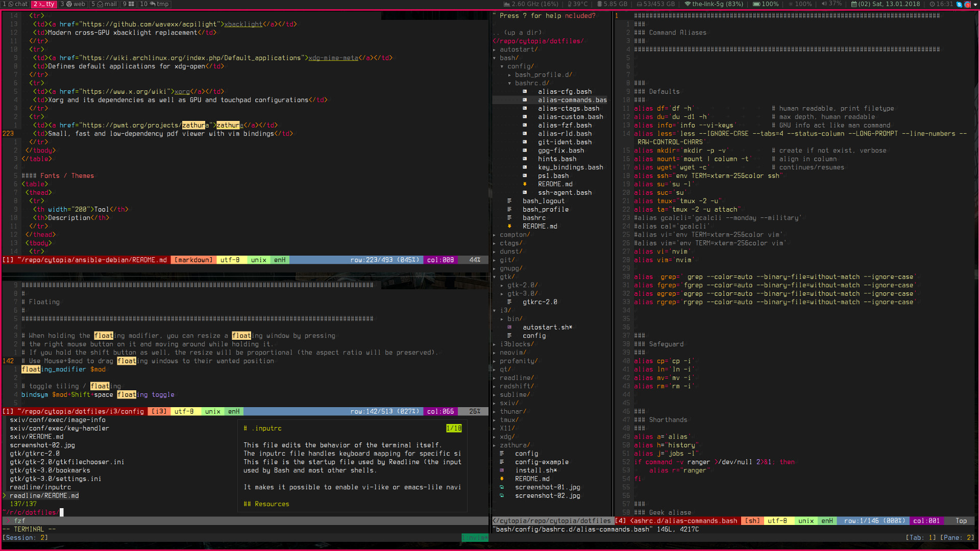Select sxiv/conf/exec/key-handler in fzf results
980x551 pixels.
click(59, 429)
